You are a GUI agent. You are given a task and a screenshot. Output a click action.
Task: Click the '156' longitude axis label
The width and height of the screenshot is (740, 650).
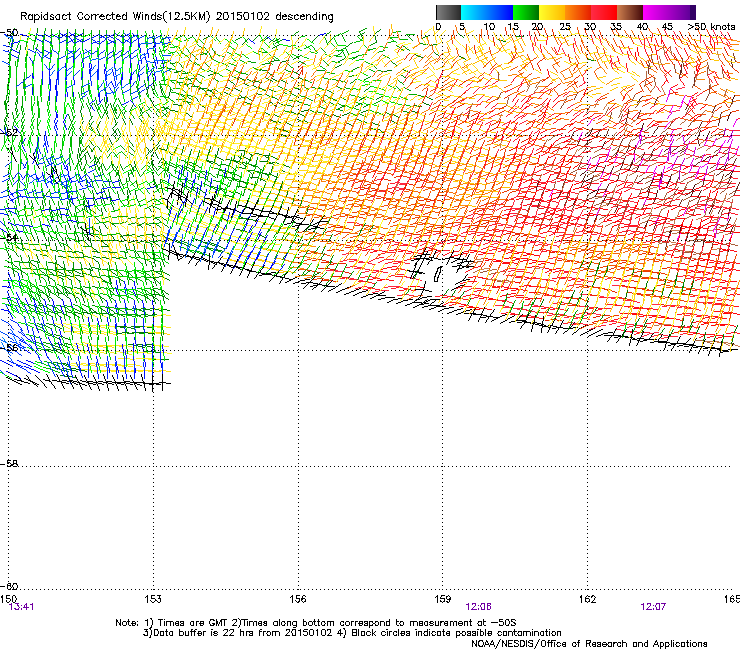[298, 599]
